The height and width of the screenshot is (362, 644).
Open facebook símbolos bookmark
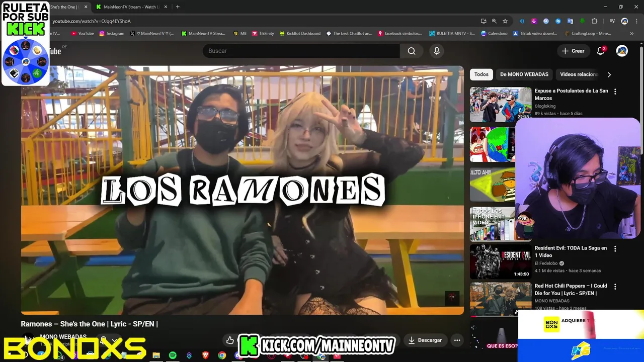coord(400,34)
